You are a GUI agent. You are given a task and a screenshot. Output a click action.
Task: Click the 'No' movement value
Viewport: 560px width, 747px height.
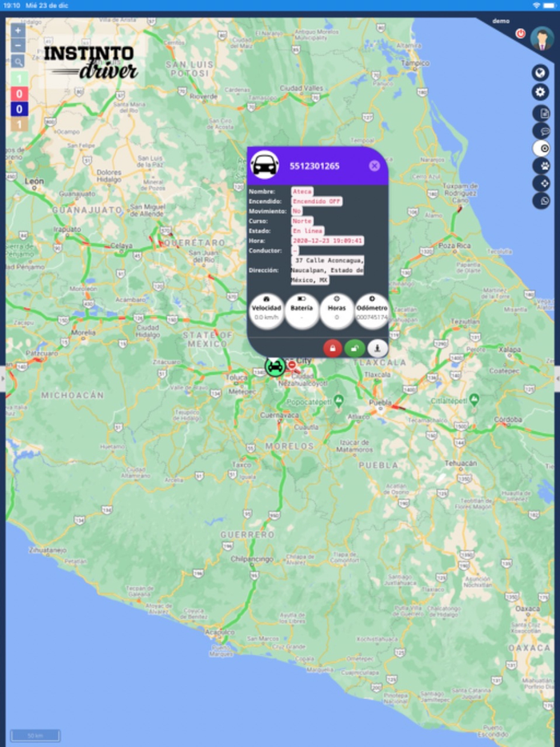click(297, 211)
